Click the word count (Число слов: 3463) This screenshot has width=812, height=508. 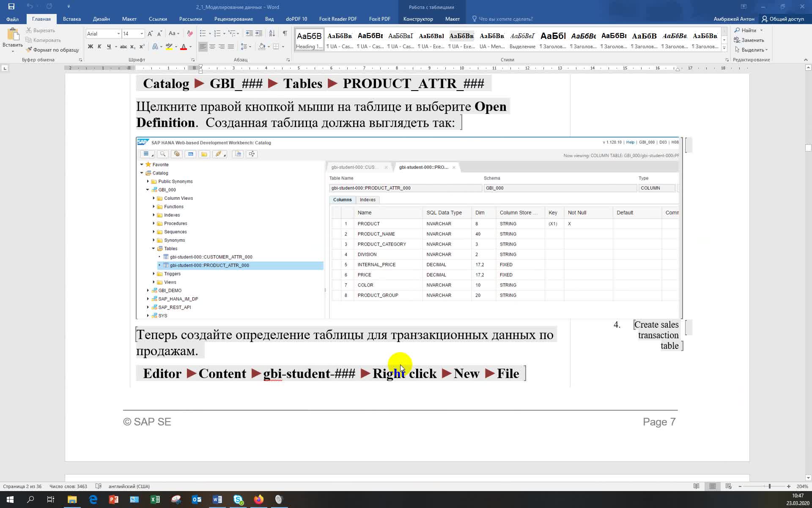tap(68, 486)
